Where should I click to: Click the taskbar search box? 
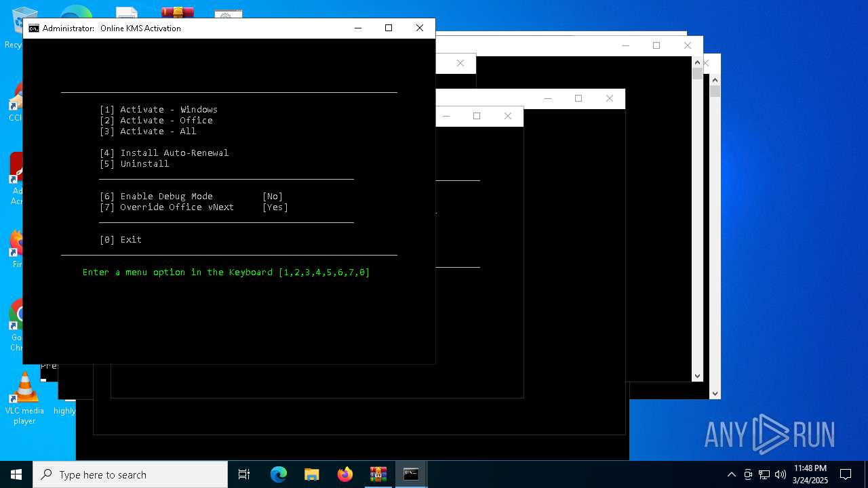click(x=130, y=474)
